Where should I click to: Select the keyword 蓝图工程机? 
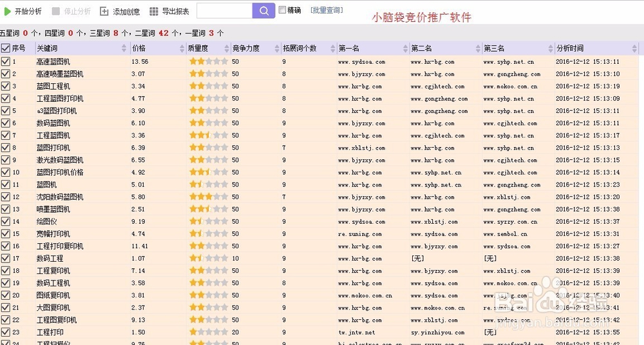(x=53, y=86)
